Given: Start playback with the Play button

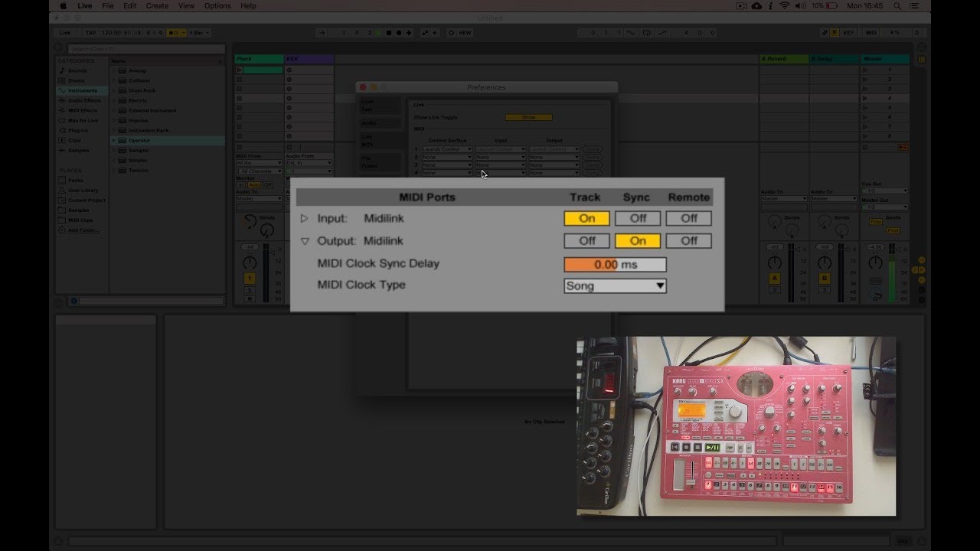Looking at the screenshot, I should 377,33.
